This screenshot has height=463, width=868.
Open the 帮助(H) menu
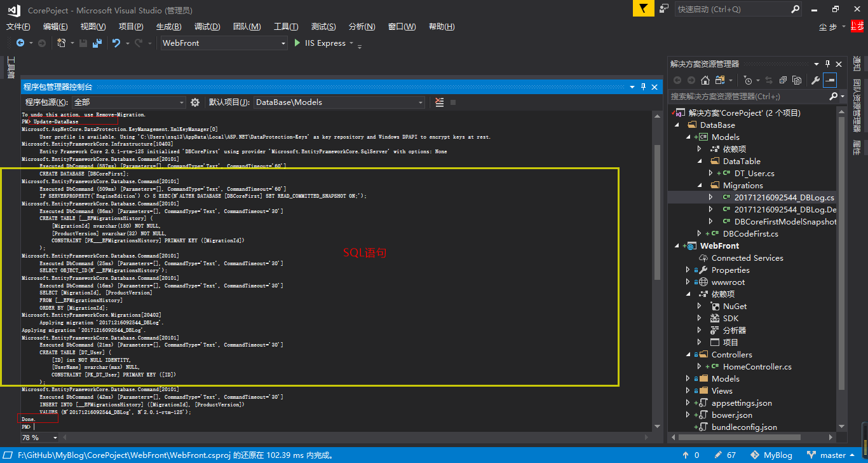coord(442,27)
